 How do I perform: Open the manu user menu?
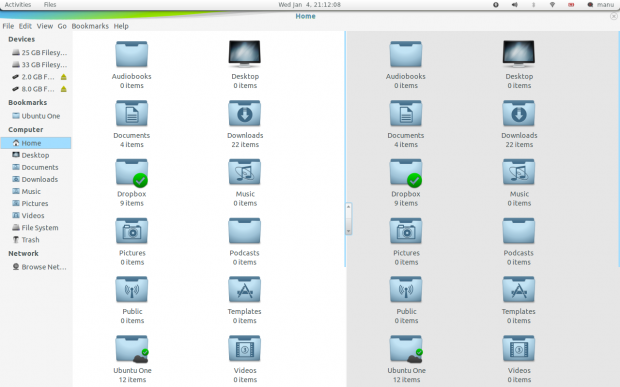pos(601,5)
